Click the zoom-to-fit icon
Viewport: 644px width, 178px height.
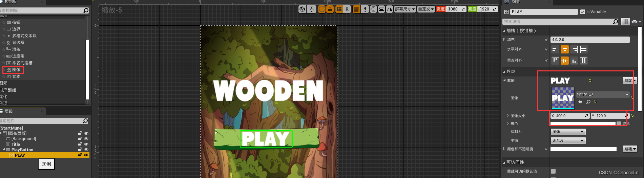pos(373,9)
